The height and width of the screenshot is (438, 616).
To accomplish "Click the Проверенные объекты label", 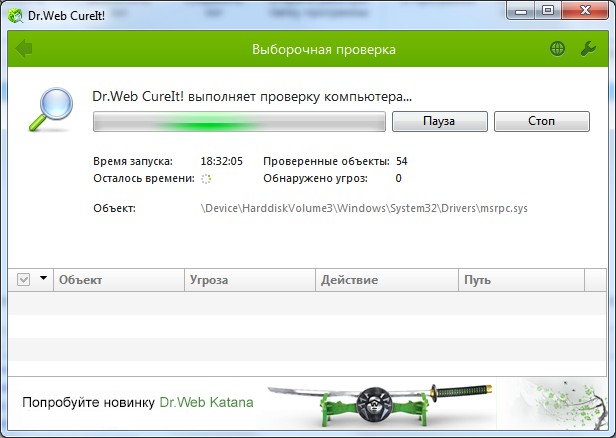I will (326, 161).
